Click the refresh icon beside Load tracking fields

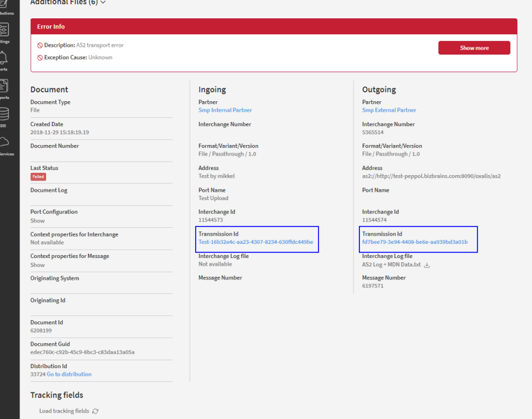[x=95, y=411]
